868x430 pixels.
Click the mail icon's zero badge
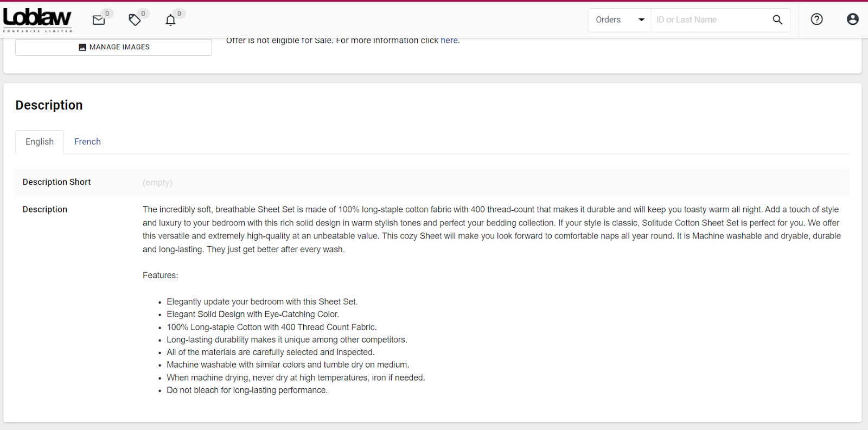pos(107,14)
